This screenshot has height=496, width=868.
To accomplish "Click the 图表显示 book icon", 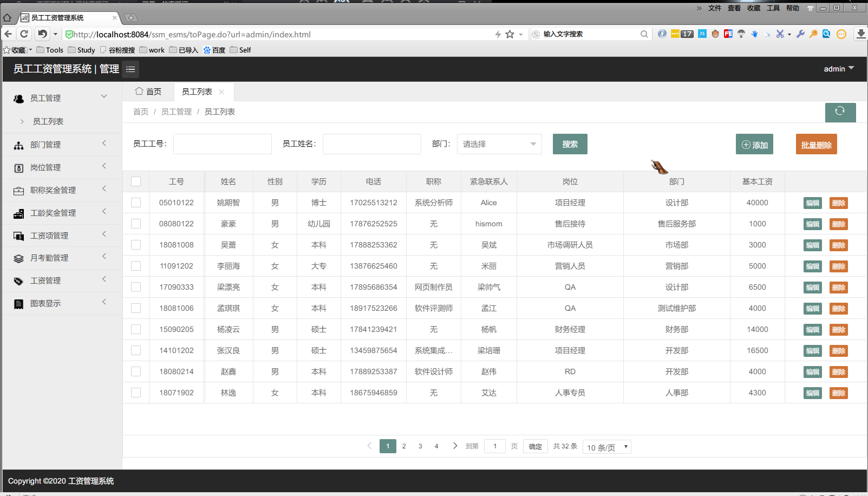I will 19,304.
